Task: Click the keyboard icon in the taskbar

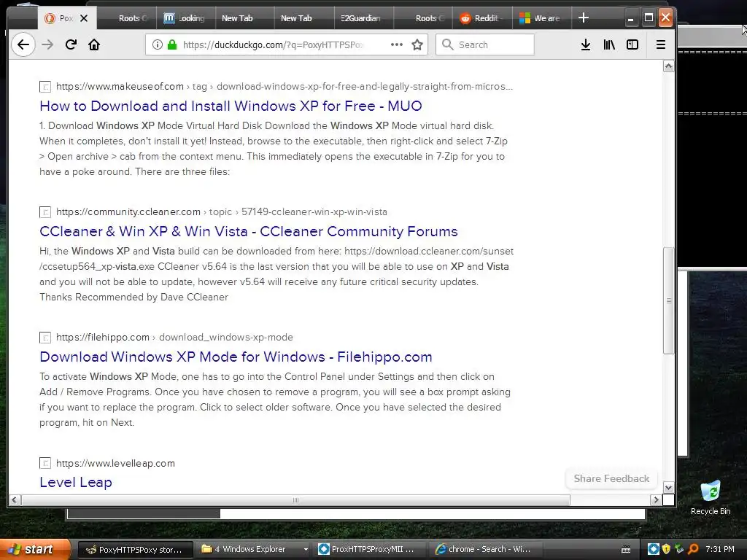Action: [x=626, y=550]
